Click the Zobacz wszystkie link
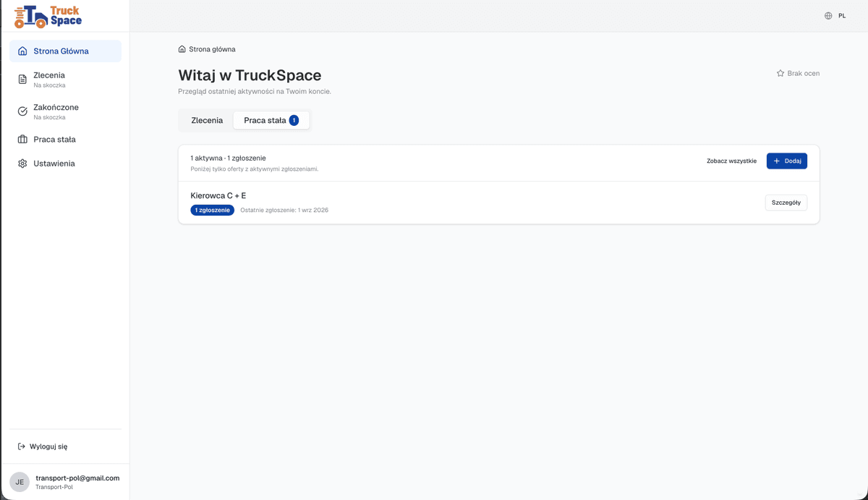This screenshot has width=868, height=500. pyautogui.click(x=731, y=161)
